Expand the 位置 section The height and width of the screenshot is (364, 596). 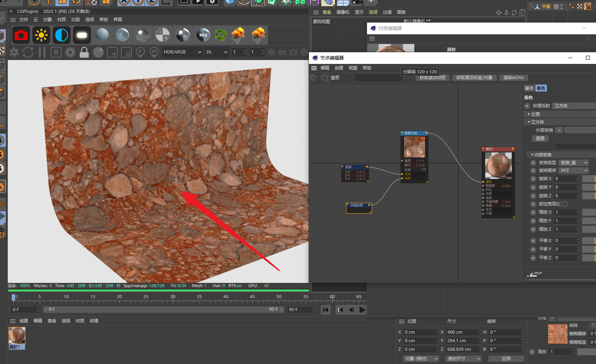point(535,114)
